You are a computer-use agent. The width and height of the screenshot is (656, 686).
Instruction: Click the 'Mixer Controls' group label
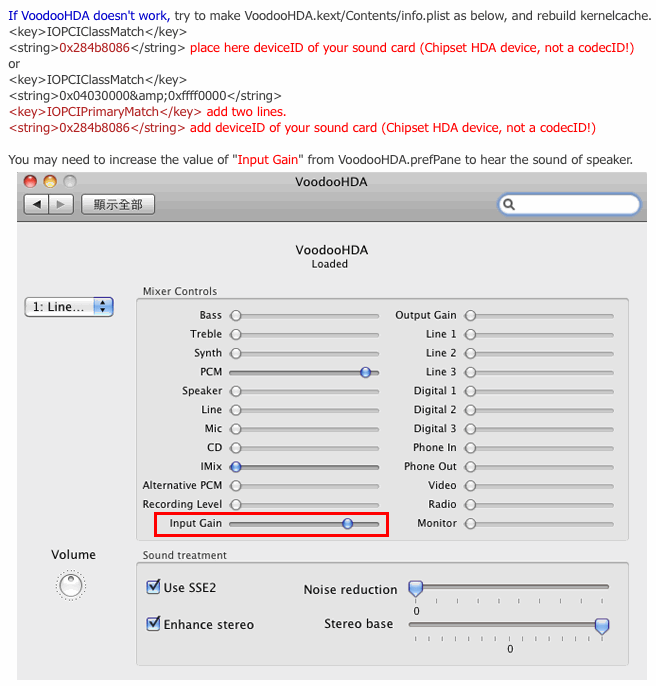pyautogui.click(x=180, y=291)
